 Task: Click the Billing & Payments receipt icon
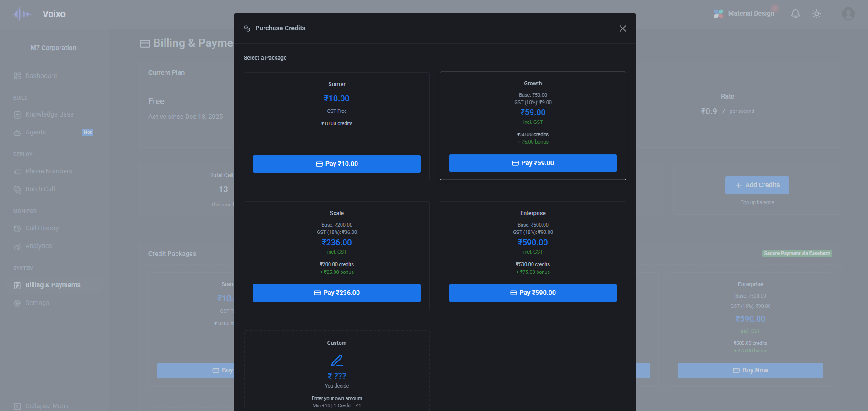pyautogui.click(x=17, y=285)
